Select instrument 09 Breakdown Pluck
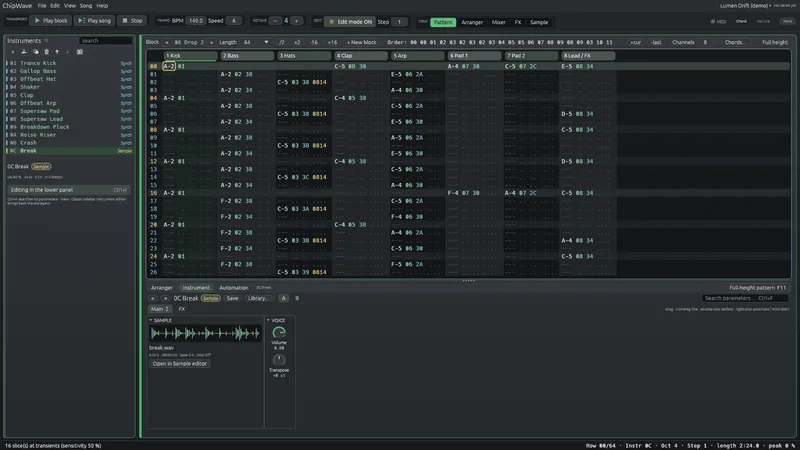The width and height of the screenshot is (800, 450). pos(69,127)
